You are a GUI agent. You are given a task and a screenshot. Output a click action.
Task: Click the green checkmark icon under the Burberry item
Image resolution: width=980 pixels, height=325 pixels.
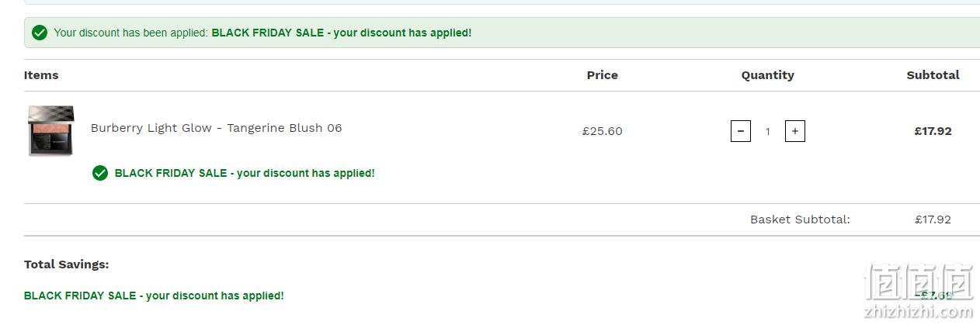(100, 173)
